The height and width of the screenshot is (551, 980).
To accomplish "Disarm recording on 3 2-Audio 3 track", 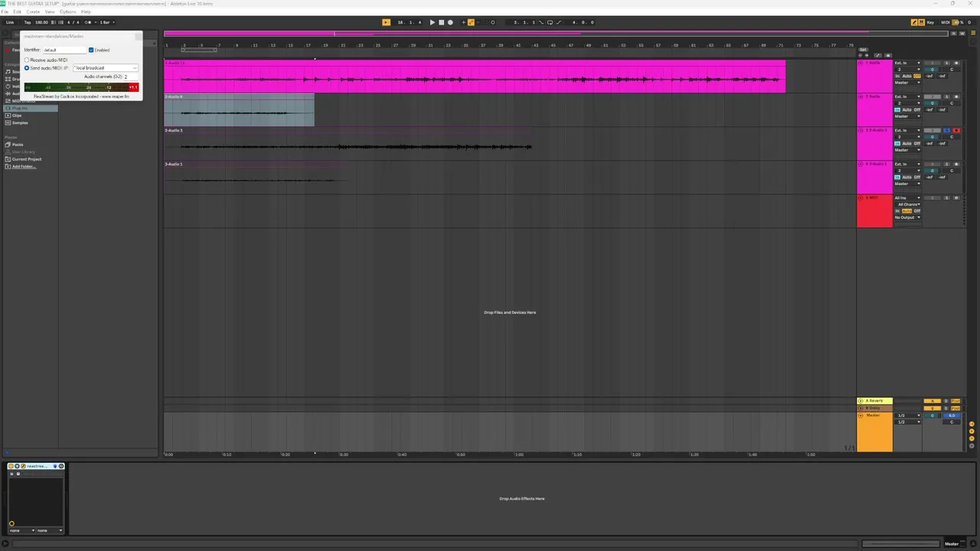I will pos(956,130).
